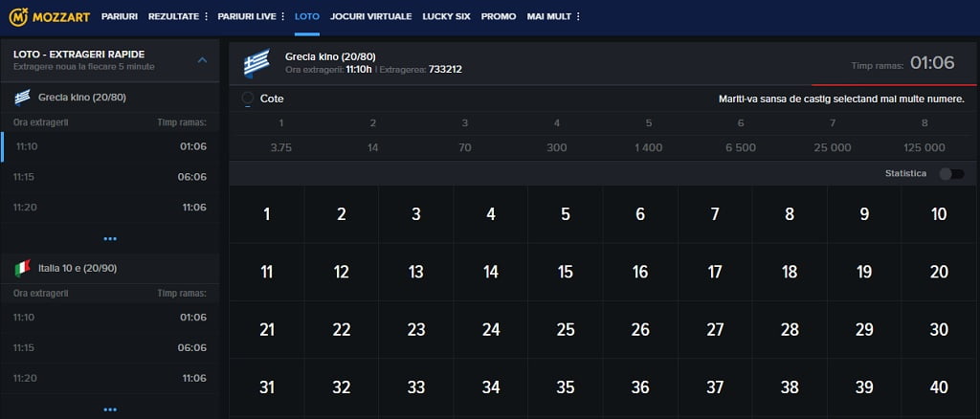Click the 125 000 odds value
The image size is (980, 419).
(x=924, y=148)
